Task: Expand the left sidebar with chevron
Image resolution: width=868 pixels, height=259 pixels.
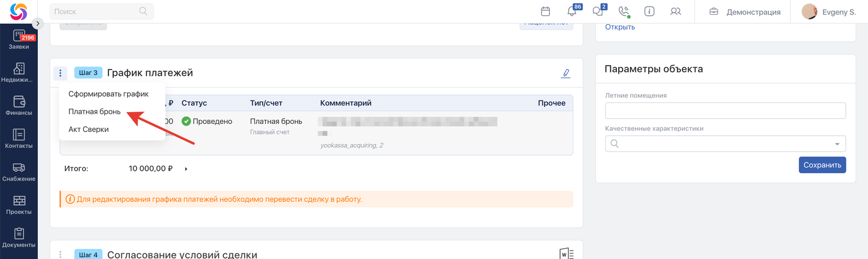Action: pyautogui.click(x=37, y=23)
